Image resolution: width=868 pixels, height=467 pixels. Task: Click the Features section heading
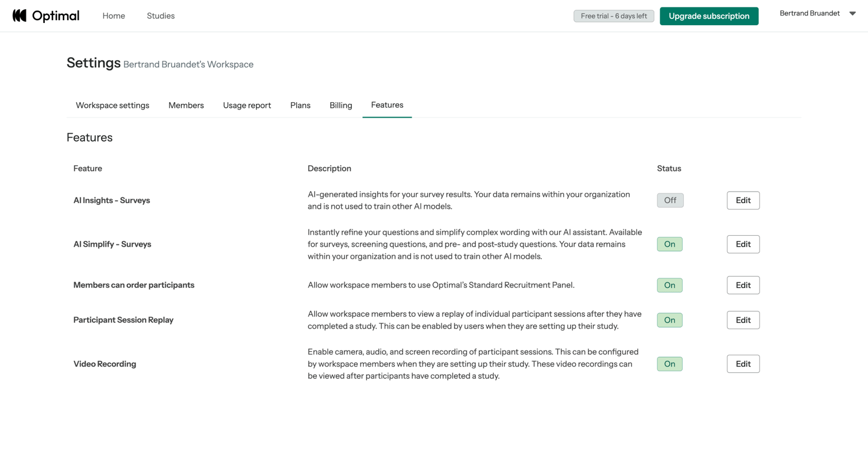coord(90,138)
